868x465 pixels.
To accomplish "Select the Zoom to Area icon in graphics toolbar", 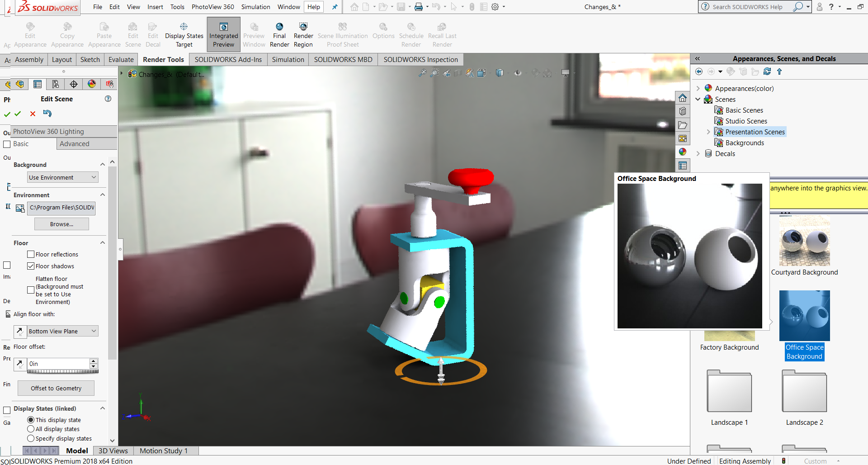I will tap(434, 73).
